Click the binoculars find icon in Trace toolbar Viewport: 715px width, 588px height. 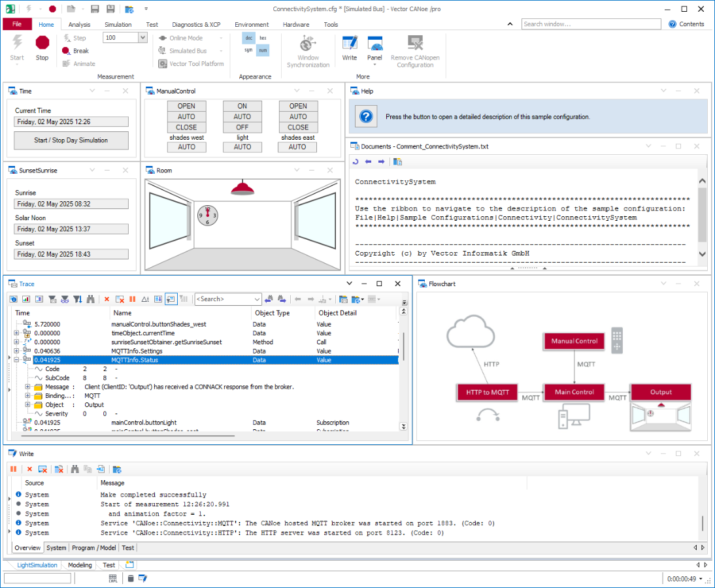coord(91,299)
